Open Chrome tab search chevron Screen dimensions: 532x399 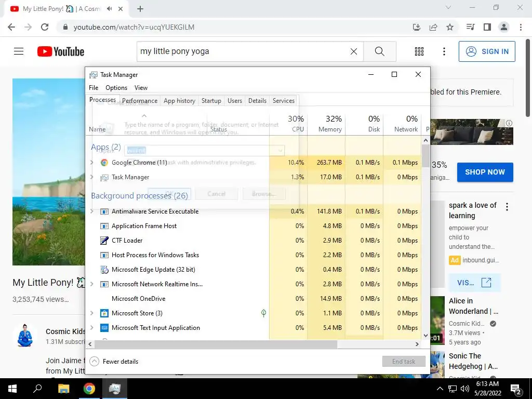tap(448, 7)
